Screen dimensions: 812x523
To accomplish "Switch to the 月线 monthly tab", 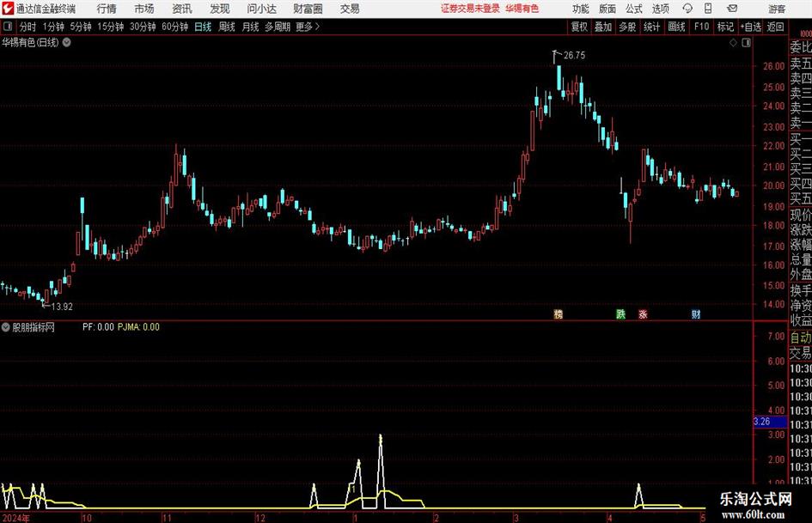I will (x=251, y=27).
